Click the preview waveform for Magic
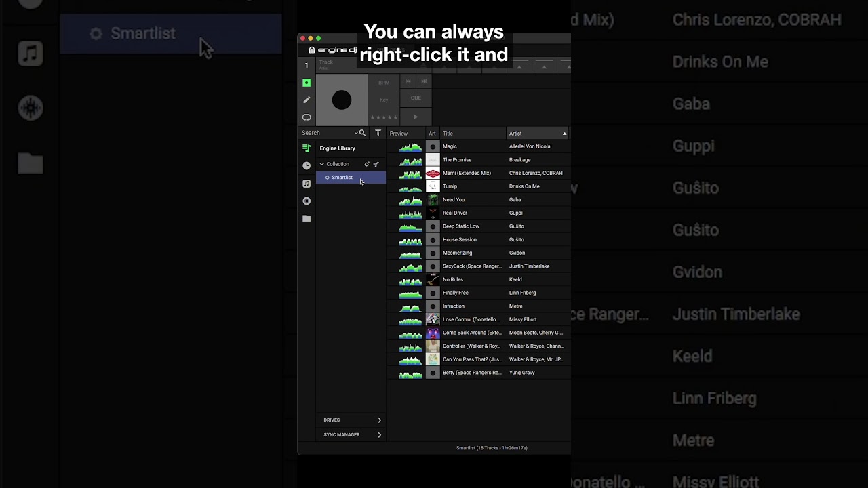Screen dimensions: 868x488 point(410,146)
